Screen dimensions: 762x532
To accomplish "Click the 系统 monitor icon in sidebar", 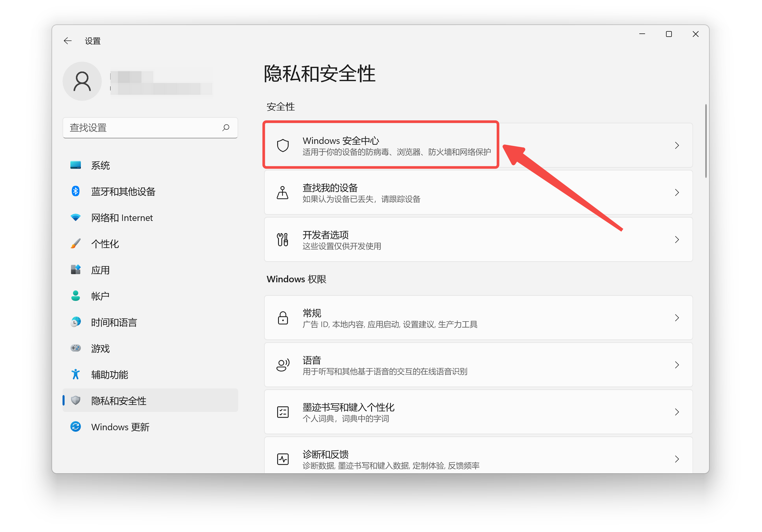I will click(x=76, y=165).
